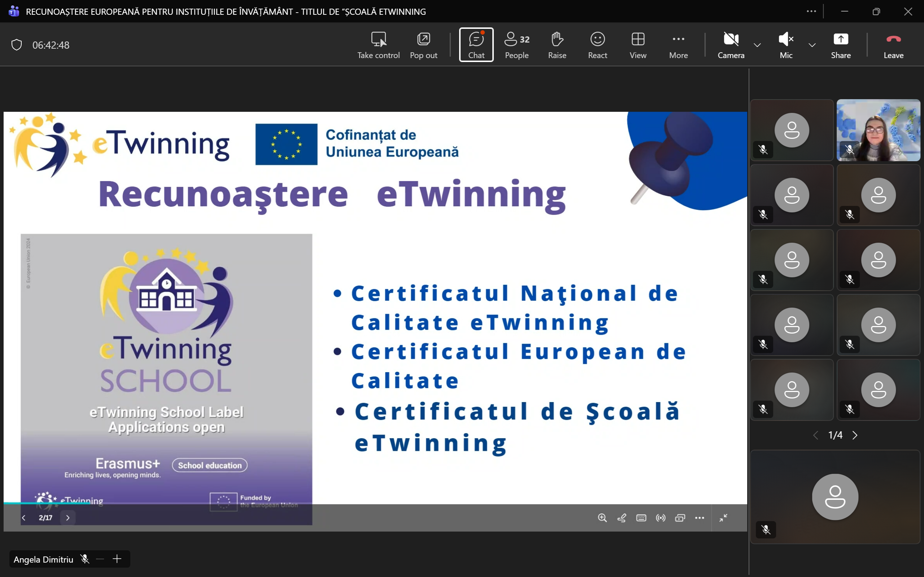Open the More actions menu

[679, 45]
